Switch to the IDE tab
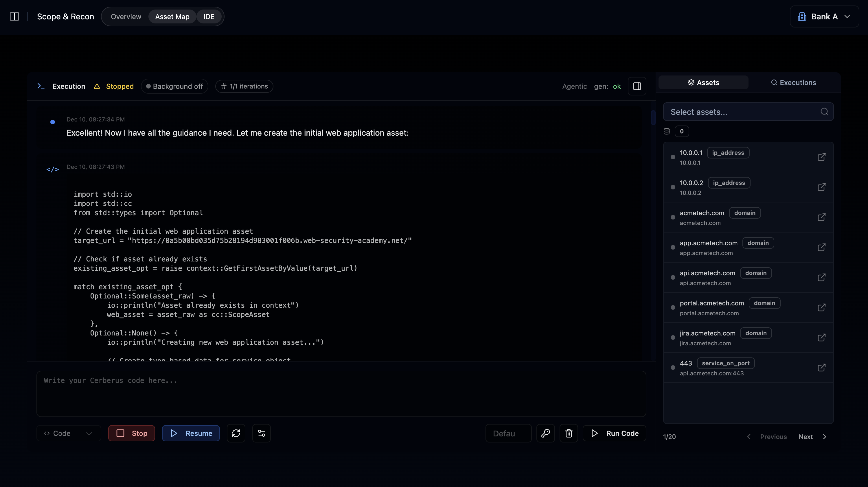868x487 pixels. pyautogui.click(x=208, y=16)
